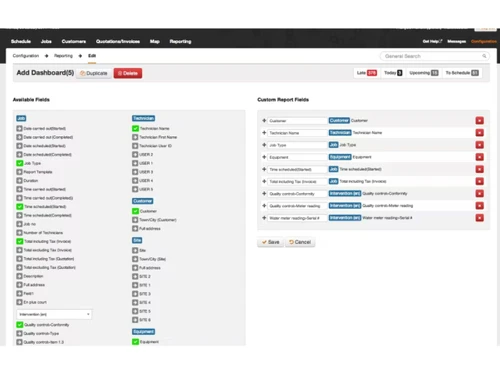Image resolution: width=500 pixels, height=375 pixels.
Task: Check the Number of Technicians field
Action: tap(19, 233)
